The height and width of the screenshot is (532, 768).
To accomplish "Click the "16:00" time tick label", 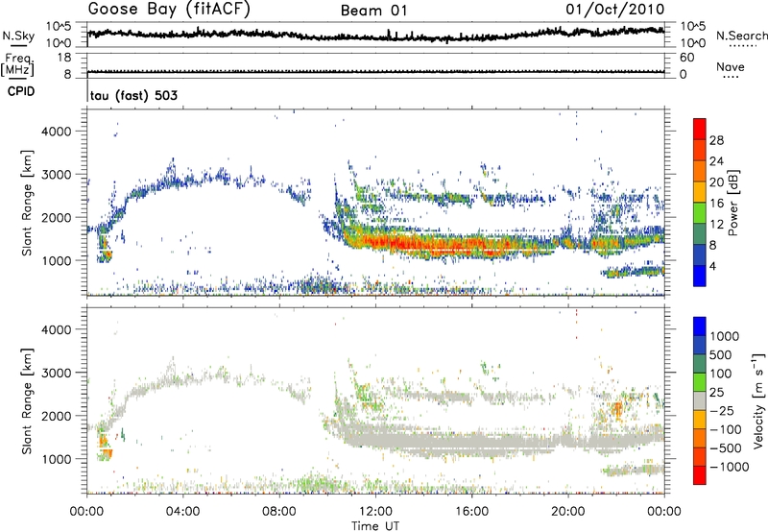I will click(x=471, y=512).
